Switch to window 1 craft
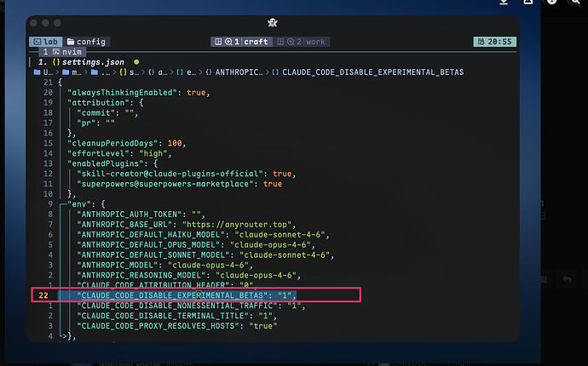Screen dimensions: 588x366 click(x=241, y=42)
